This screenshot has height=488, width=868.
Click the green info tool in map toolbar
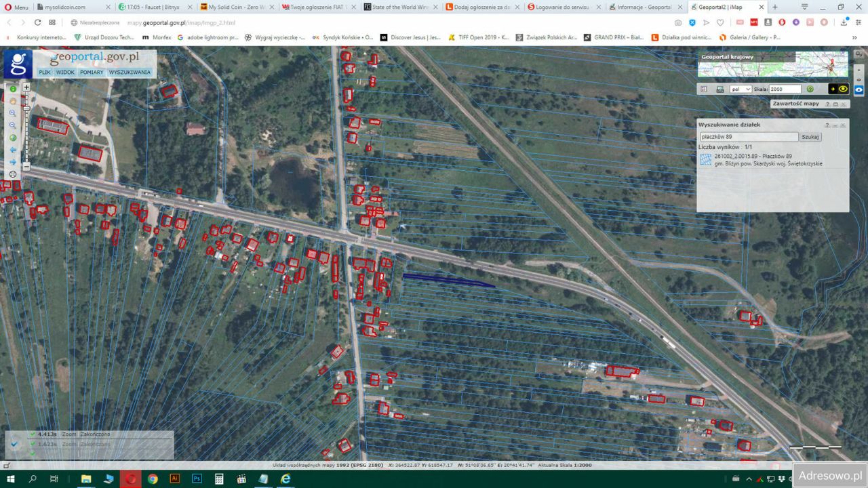pos(13,89)
